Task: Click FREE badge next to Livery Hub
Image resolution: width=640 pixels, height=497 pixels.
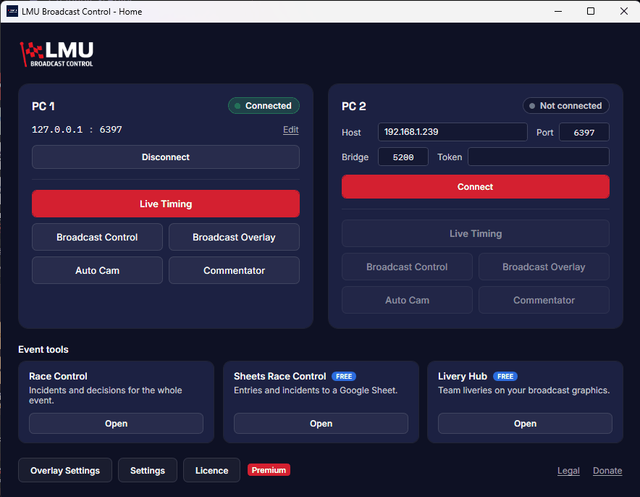Action: tap(505, 376)
